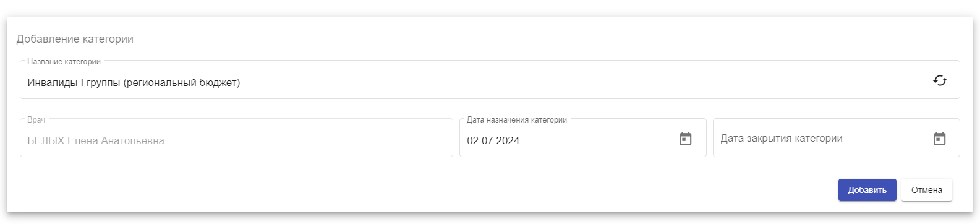Screen dimensions: 980x224
Task: Click the Добавление категории dialog title
Action: [75, 39]
